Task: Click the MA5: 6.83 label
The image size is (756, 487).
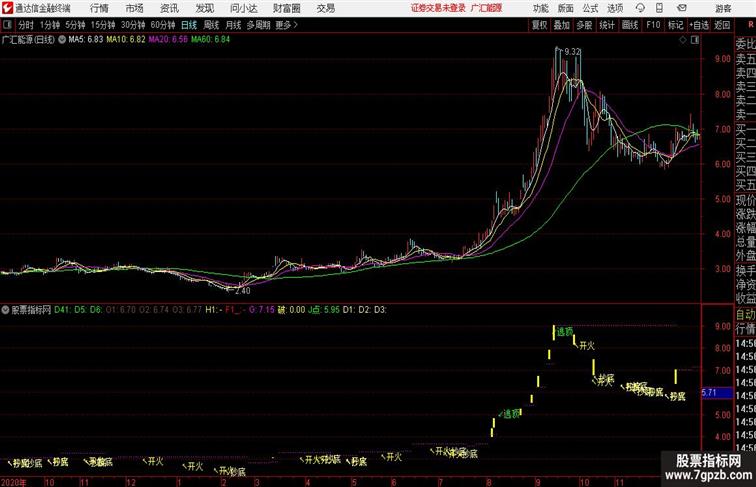Action: [86, 39]
